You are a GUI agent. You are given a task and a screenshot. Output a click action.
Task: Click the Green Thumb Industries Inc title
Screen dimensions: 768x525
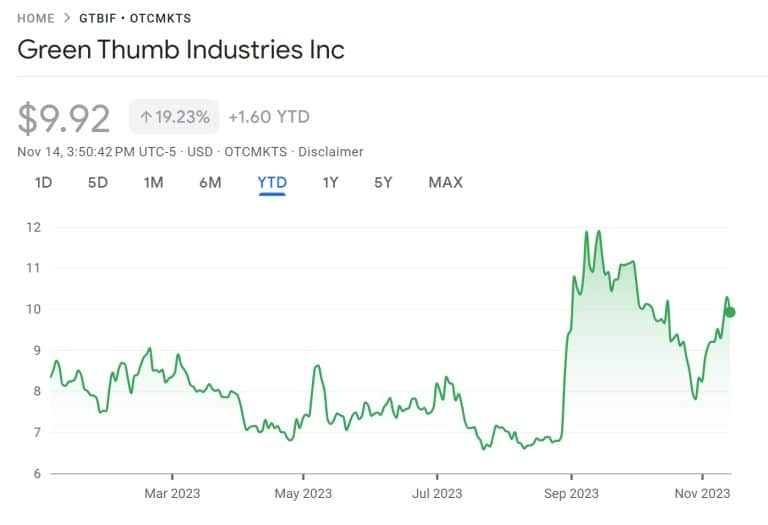click(x=181, y=49)
